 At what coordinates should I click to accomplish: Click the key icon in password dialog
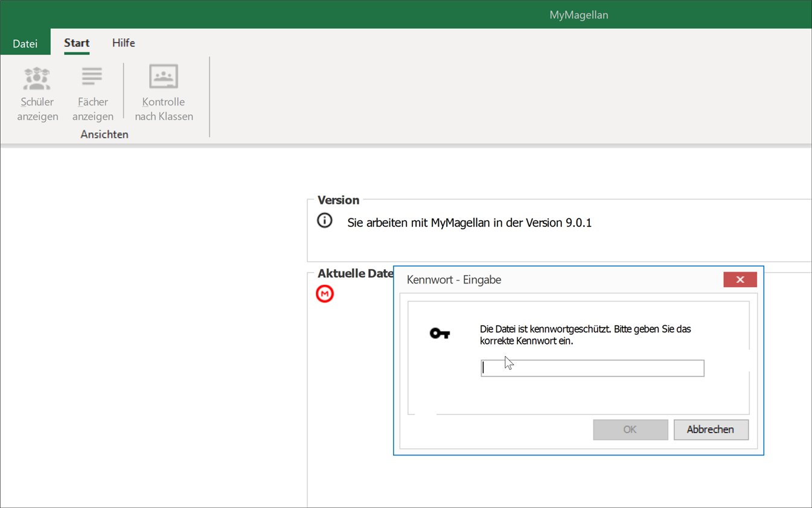[x=440, y=333]
